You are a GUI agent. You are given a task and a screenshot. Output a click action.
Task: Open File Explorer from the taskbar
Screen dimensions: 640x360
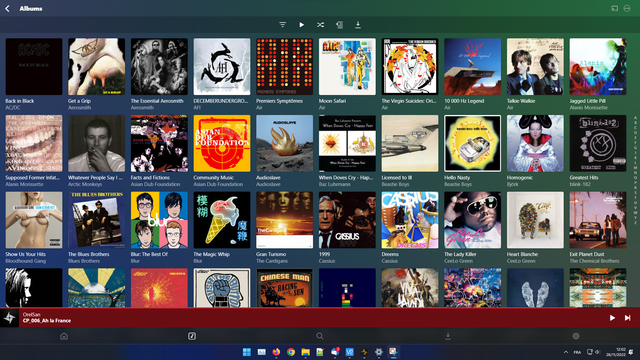tap(305, 352)
